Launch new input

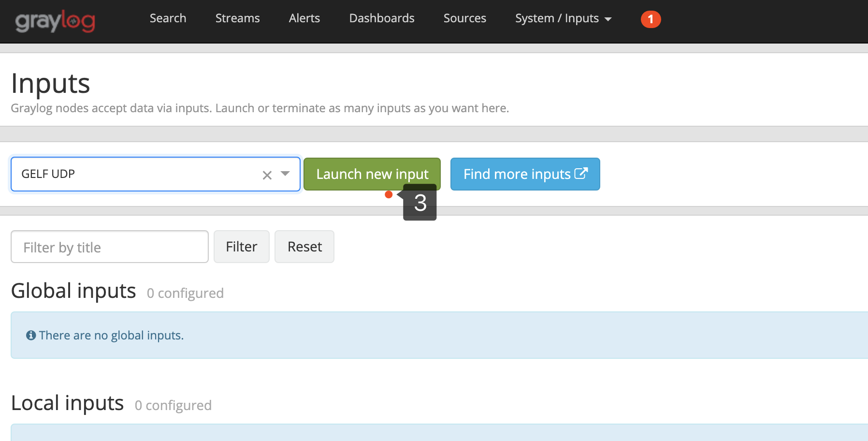pyautogui.click(x=372, y=174)
